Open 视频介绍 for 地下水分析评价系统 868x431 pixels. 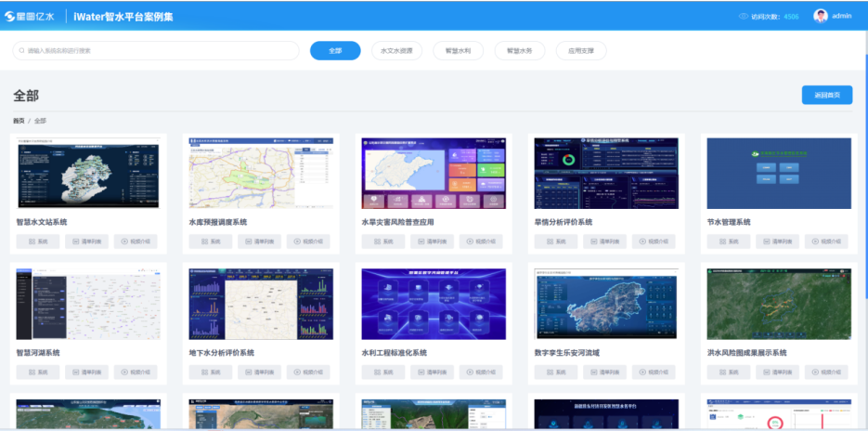tap(308, 372)
